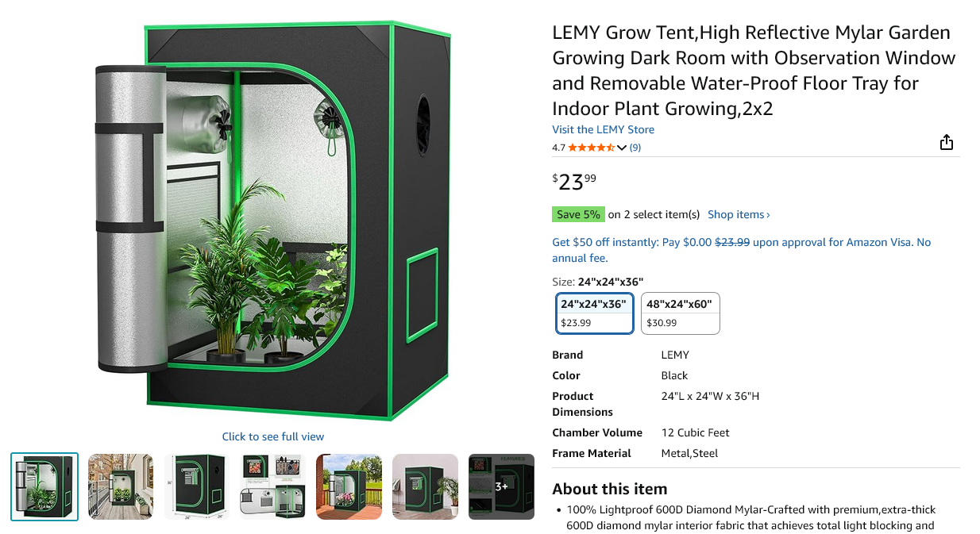Select the 24"x24"x36" size option
980x534 pixels.
(x=594, y=313)
